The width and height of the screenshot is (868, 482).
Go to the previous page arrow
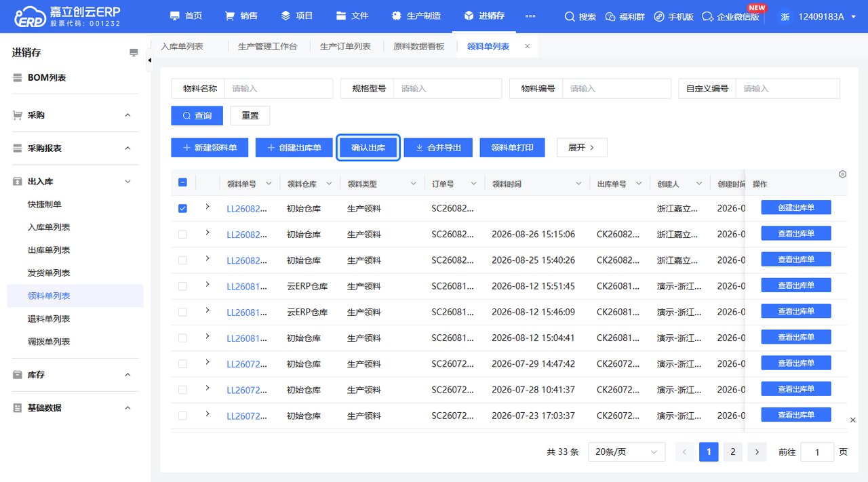(x=685, y=452)
